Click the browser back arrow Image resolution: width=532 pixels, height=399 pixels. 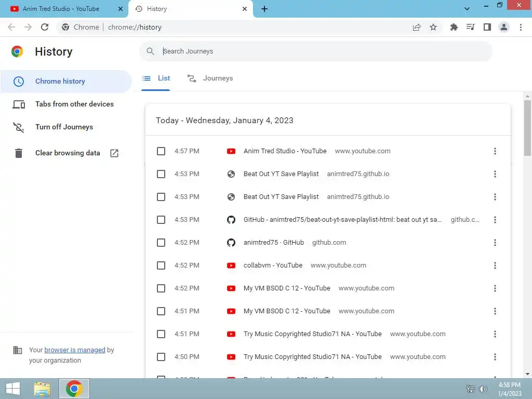tap(11, 27)
